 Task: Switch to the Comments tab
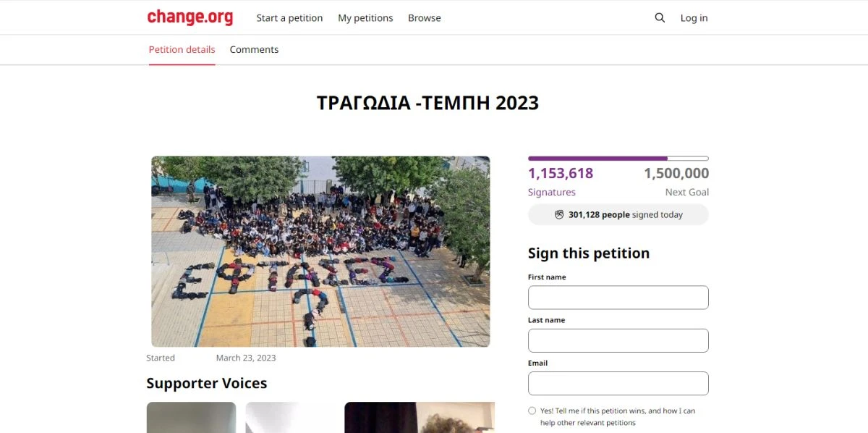tap(254, 49)
